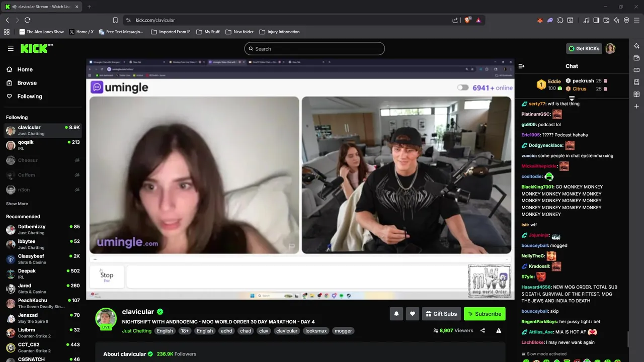Open the New folder bookmark folder
The height and width of the screenshot is (362, 644).
[x=239, y=32]
